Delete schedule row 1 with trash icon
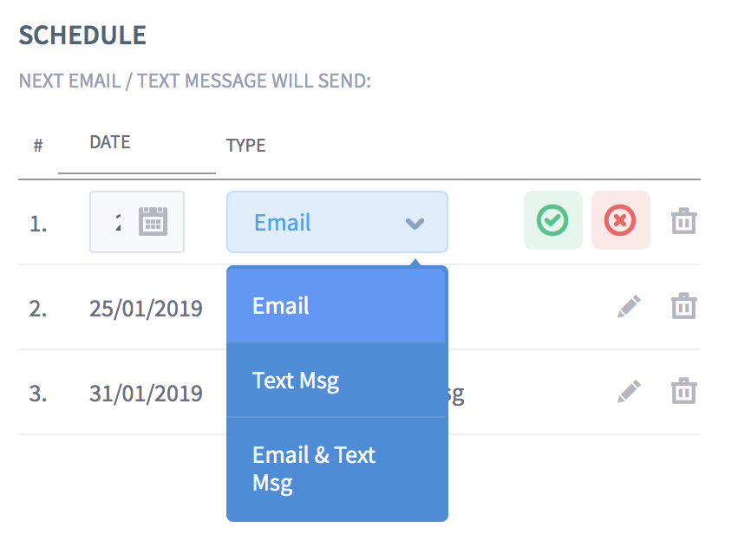This screenshot has width=751, height=560. point(683,221)
